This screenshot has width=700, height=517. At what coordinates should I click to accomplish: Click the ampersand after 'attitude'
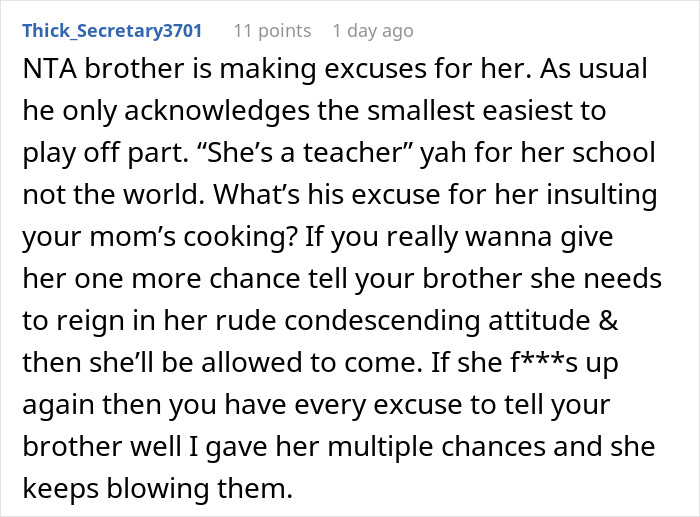[608, 320]
